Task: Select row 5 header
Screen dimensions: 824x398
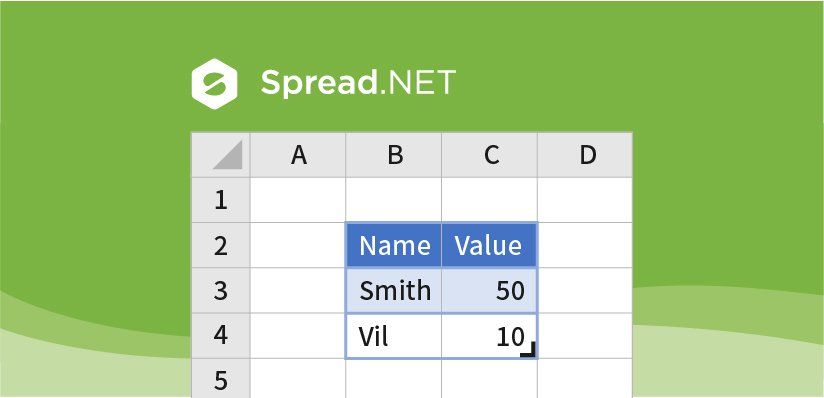Action: pos(221,378)
